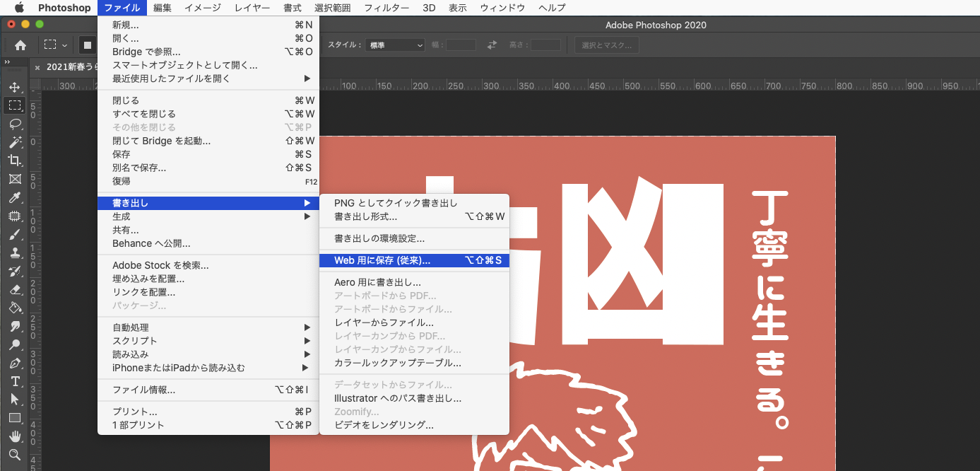Image resolution: width=980 pixels, height=471 pixels.
Task: Choose PNG としてクイック書き出し
Action: coord(414,203)
